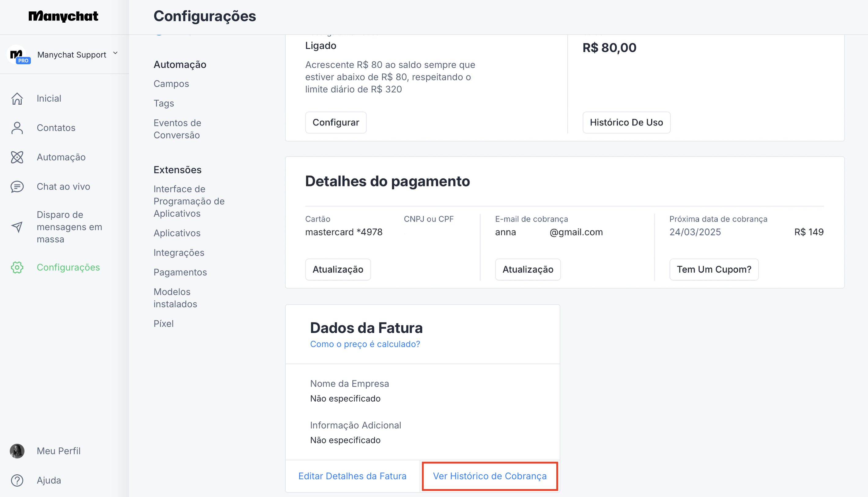Select Integrações in settings menu

(179, 252)
